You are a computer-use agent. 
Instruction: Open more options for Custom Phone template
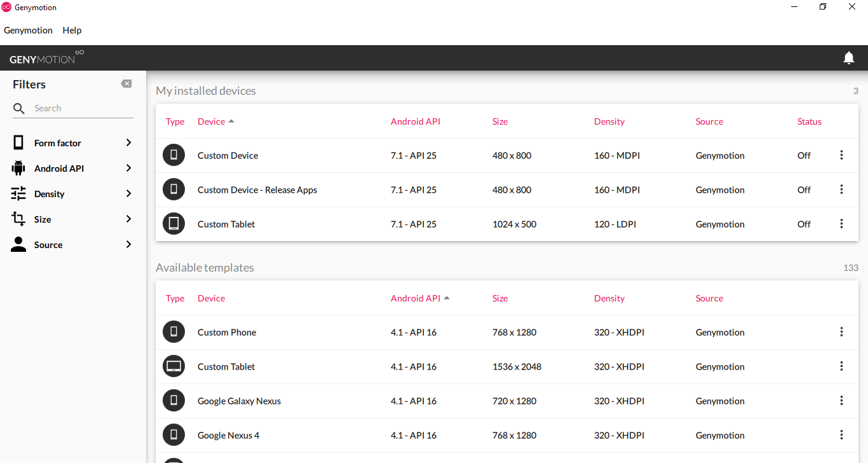841,332
